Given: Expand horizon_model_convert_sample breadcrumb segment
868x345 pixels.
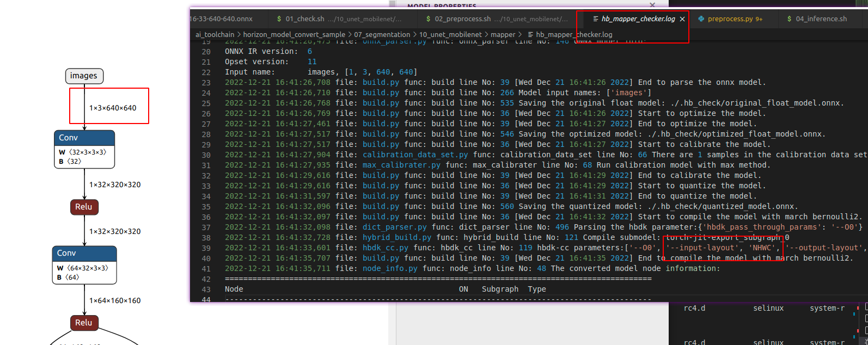Looking at the screenshot, I should click(294, 34).
